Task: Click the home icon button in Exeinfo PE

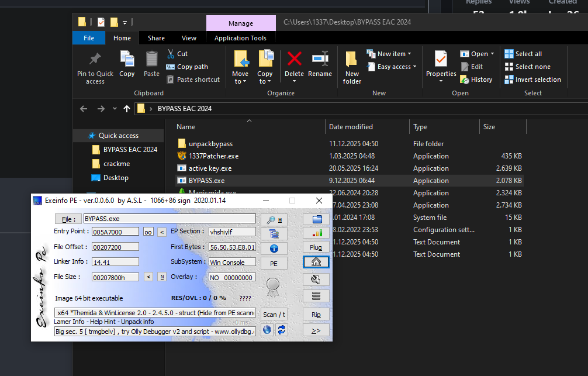Action: tap(316, 263)
